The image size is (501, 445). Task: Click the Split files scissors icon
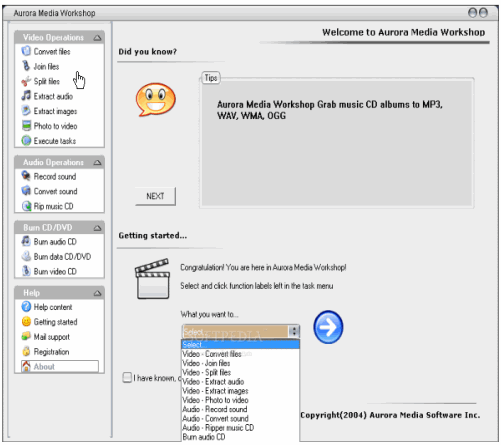(x=26, y=81)
